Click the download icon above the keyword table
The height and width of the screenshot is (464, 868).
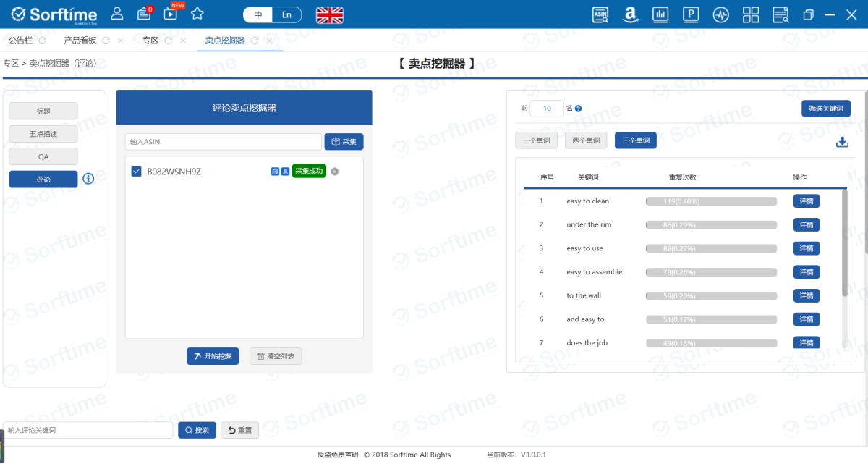pyautogui.click(x=842, y=142)
